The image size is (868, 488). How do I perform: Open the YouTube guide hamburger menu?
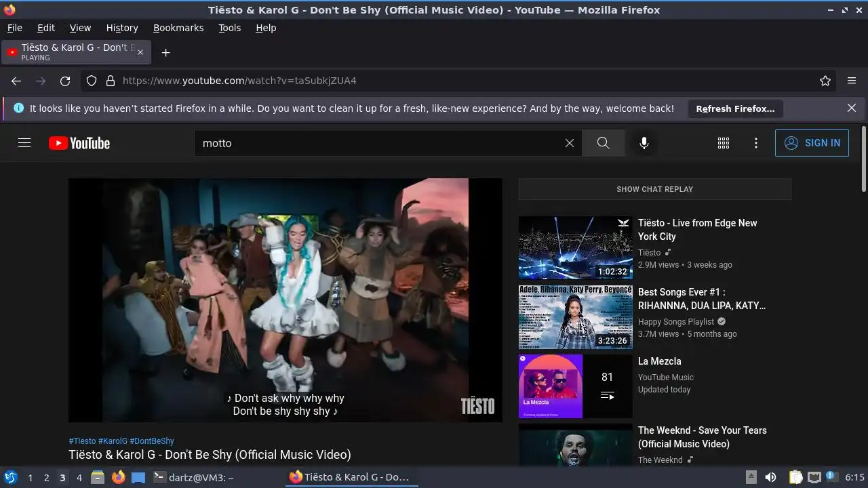coord(24,143)
